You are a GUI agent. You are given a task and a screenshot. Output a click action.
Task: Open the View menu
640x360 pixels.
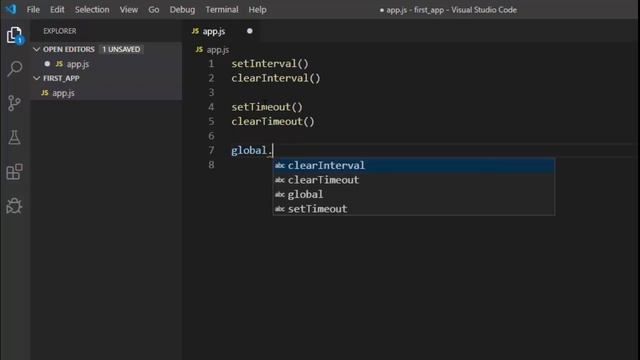click(129, 9)
